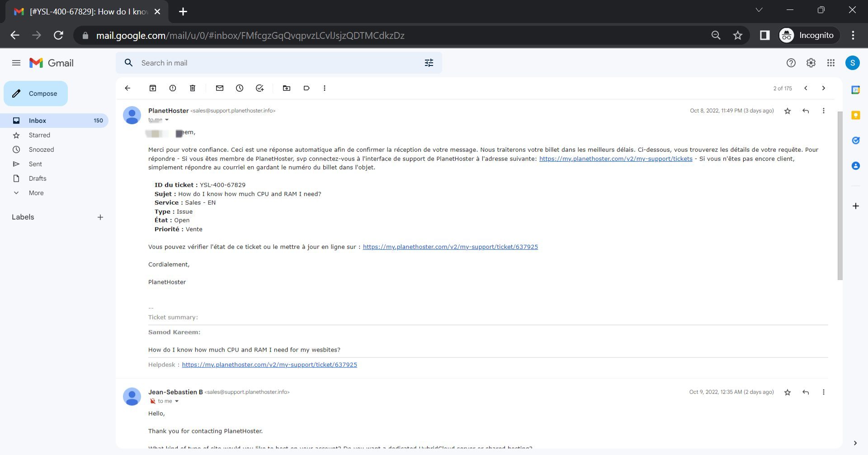Image resolution: width=868 pixels, height=455 pixels.
Task: Mark conversation as unread
Action: pos(220,88)
